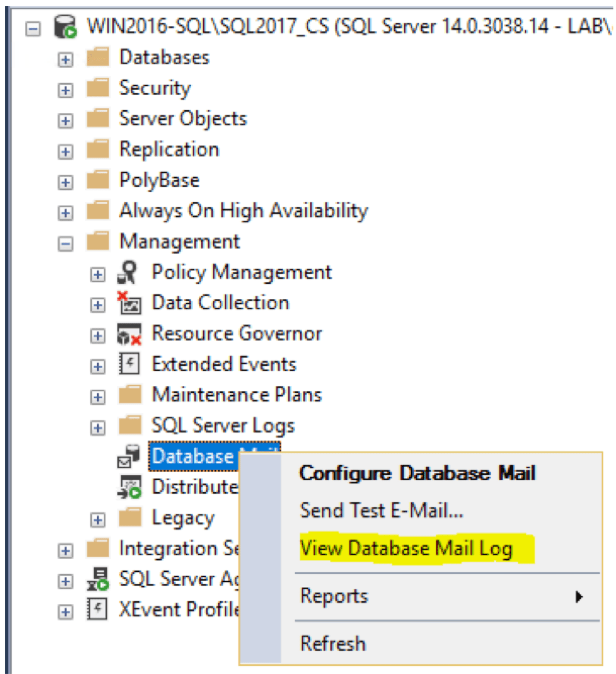
Task: Click the Database Mail envelope icon
Action: pyautogui.click(x=129, y=456)
